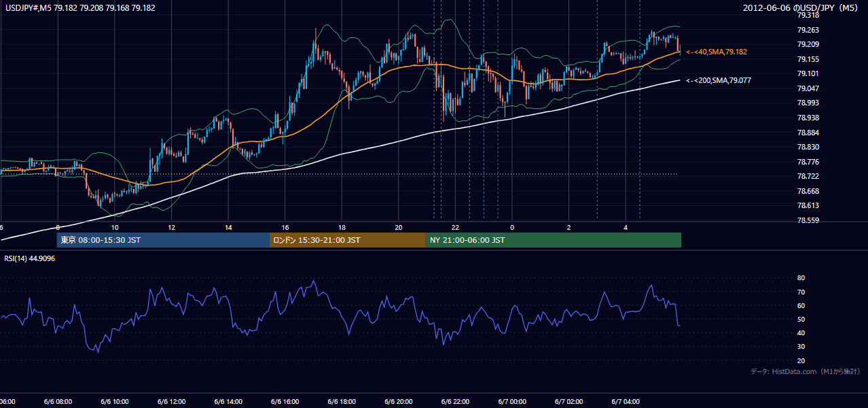Click the 6/7 02:00 time axis label

pyautogui.click(x=569, y=402)
